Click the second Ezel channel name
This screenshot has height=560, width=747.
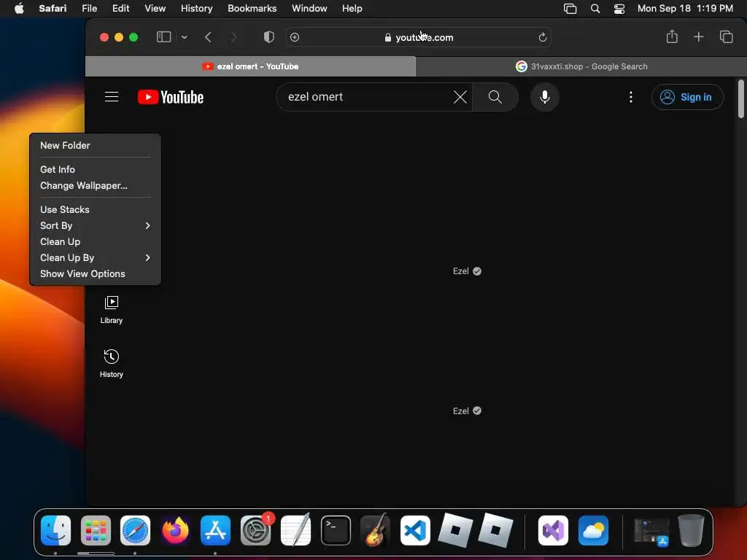click(461, 411)
